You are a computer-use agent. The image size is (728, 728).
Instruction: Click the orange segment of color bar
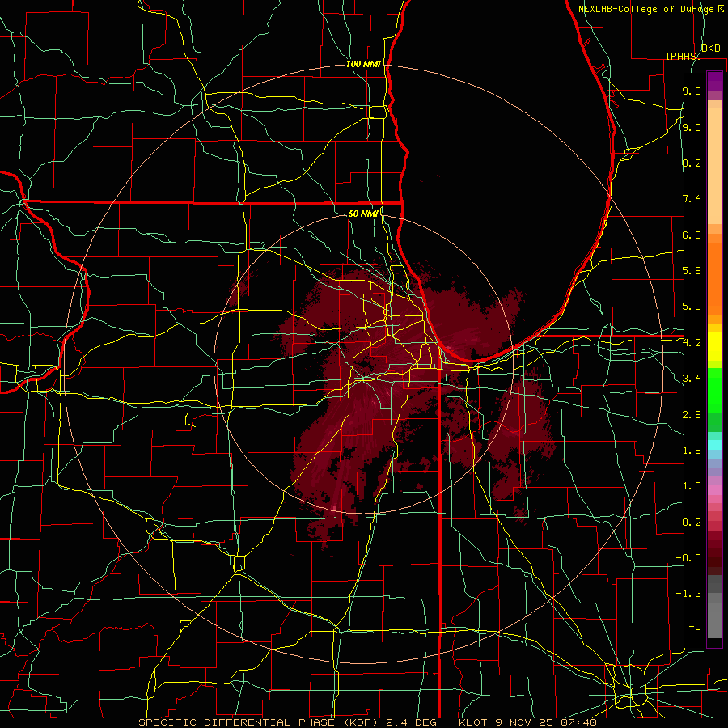pyautogui.click(x=714, y=280)
